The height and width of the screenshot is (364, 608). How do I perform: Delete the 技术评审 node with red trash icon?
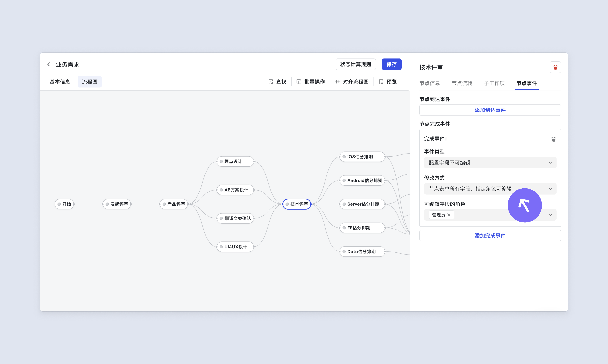tap(555, 67)
